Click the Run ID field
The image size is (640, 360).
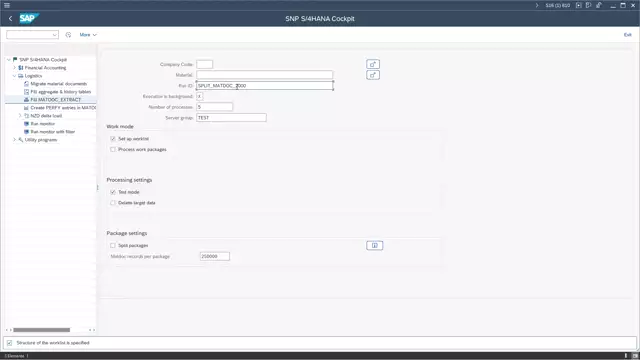(264, 86)
